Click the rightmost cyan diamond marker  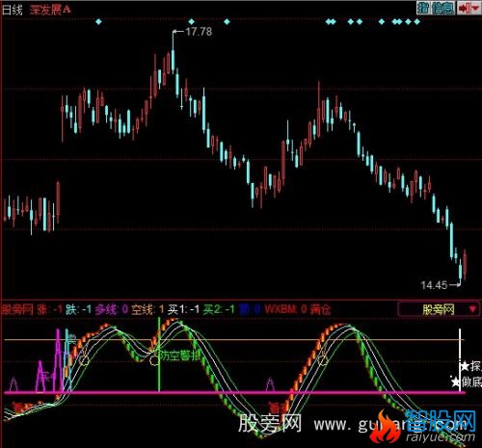(x=416, y=22)
